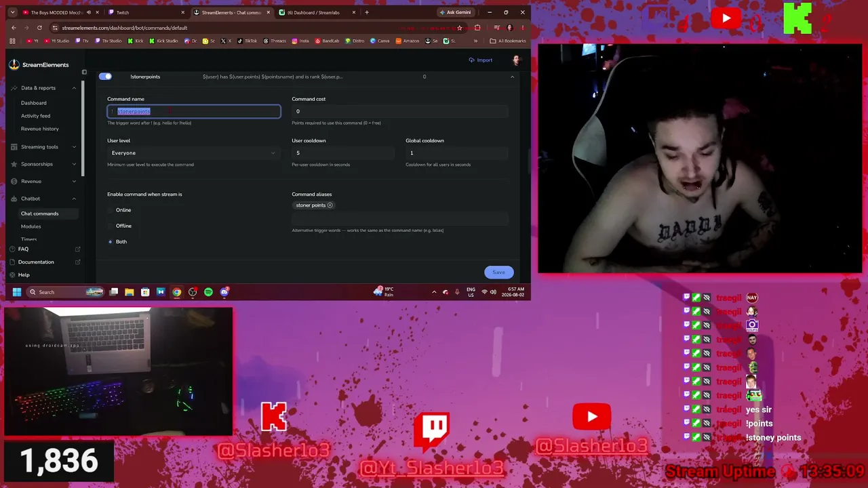Select the Both radio option

click(x=111, y=242)
